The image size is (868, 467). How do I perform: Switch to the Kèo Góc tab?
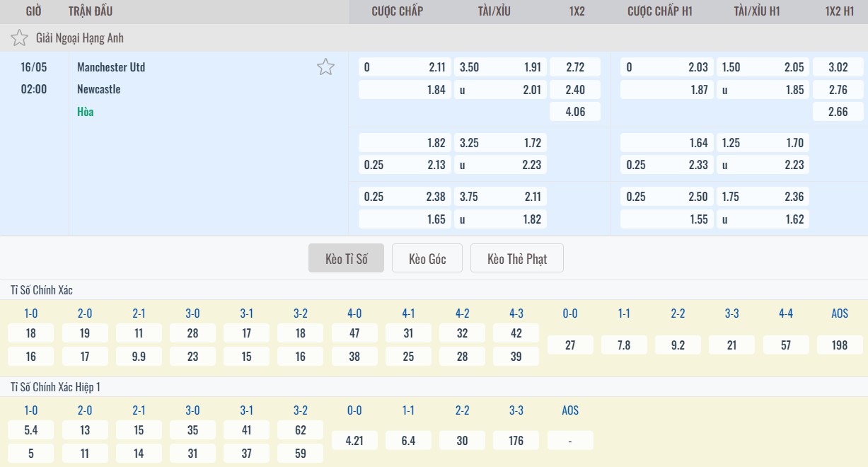[427, 259]
